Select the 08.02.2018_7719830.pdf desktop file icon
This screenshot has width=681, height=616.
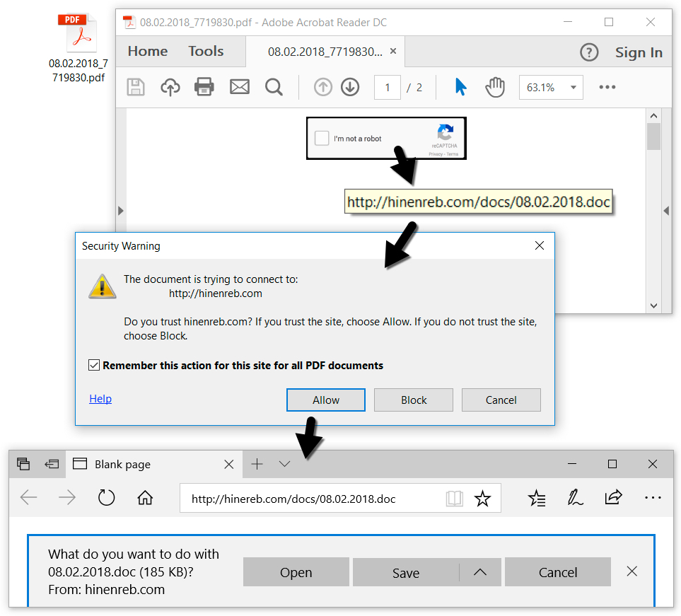coord(78,48)
